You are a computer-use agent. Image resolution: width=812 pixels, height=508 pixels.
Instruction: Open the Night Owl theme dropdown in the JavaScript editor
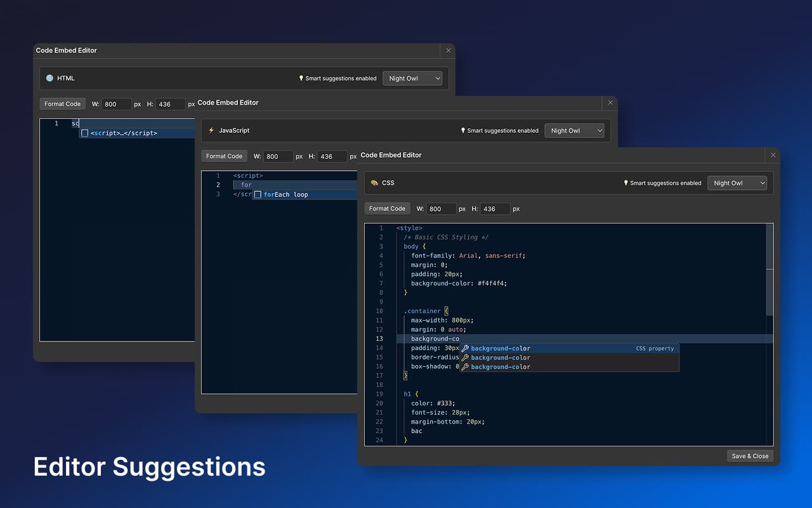point(575,130)
